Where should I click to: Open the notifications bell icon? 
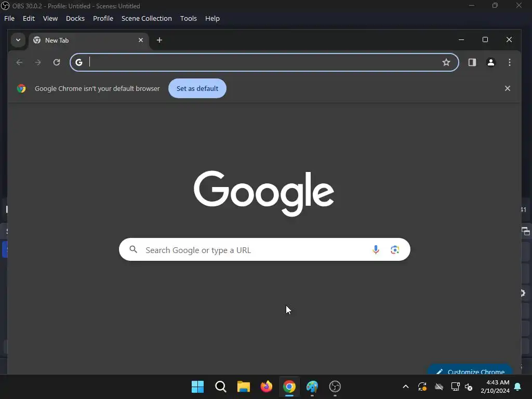coord(517,387)
